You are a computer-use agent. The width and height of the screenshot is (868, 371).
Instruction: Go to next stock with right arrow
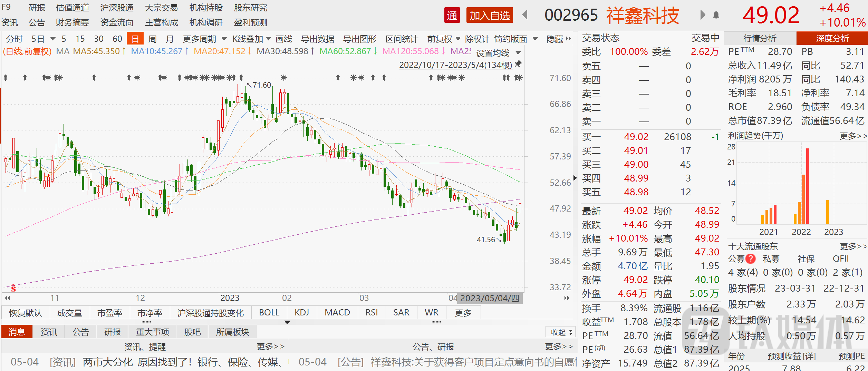[702, 15]
